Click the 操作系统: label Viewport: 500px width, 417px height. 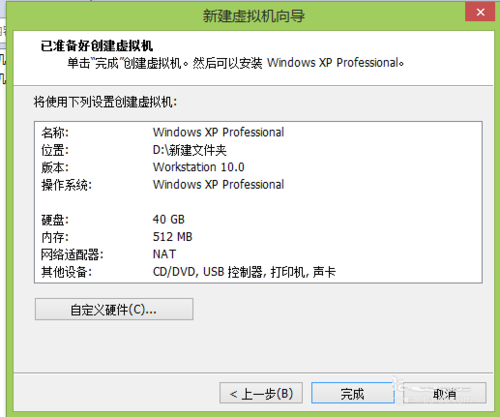point(66,185)
